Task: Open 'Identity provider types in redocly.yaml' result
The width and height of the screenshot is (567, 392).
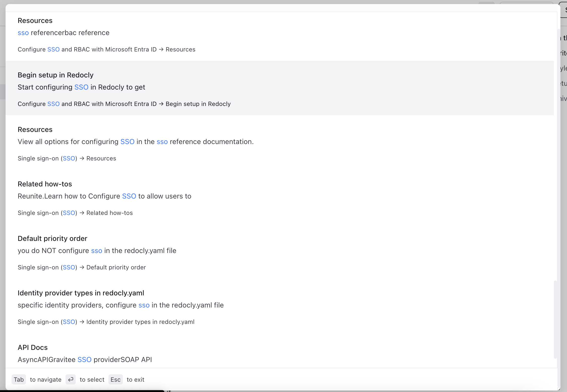Action: tap(280, 306)
